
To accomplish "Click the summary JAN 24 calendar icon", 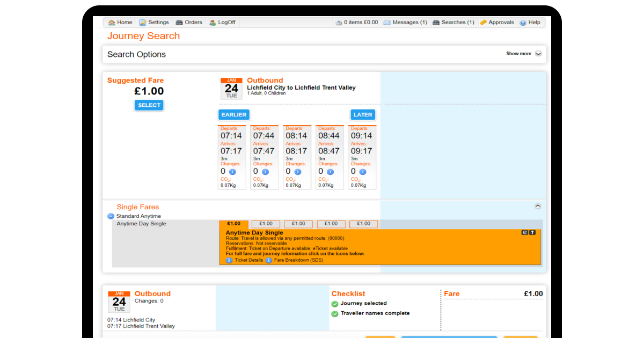I will point(119,302).
